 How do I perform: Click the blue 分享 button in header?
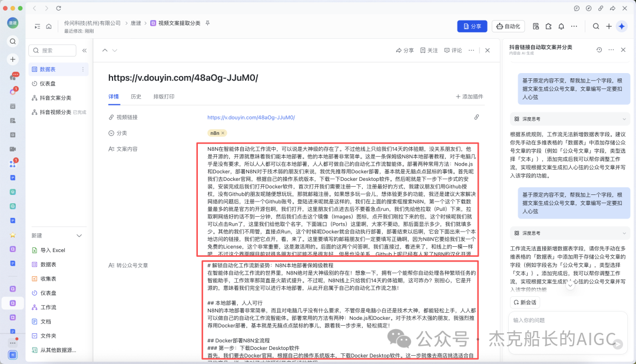click(x=472, y=27)
